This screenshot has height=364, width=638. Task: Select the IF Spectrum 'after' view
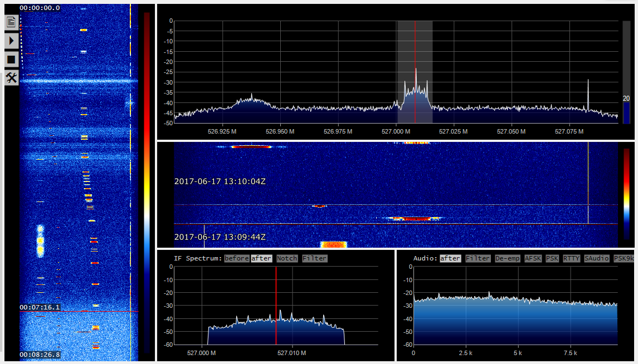[x=261, y=258]
